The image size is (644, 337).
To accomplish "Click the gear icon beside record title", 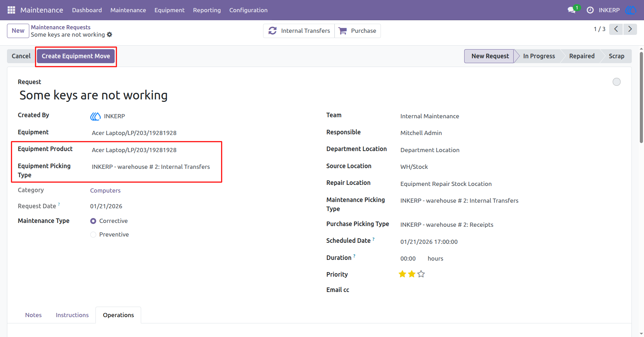I will 109,35.
